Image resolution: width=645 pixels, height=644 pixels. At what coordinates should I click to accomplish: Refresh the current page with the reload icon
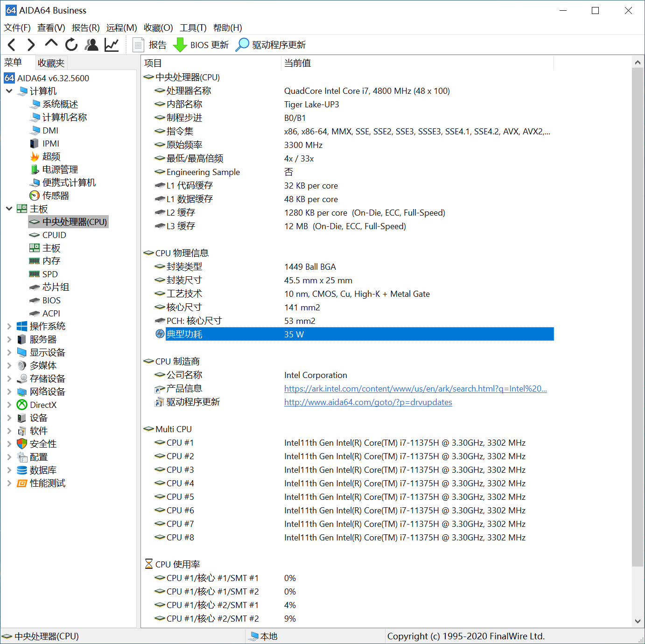click(x=71, y=45)
